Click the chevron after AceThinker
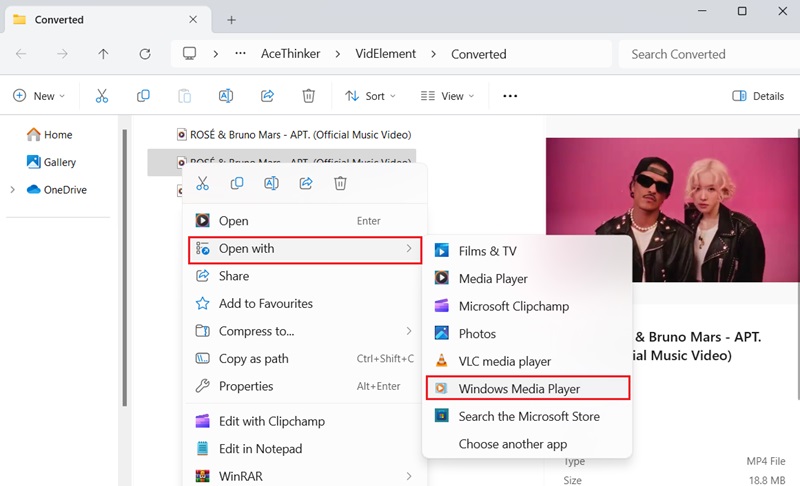The height and width of the screenshot is (486, 800). (x=338, y=54)
